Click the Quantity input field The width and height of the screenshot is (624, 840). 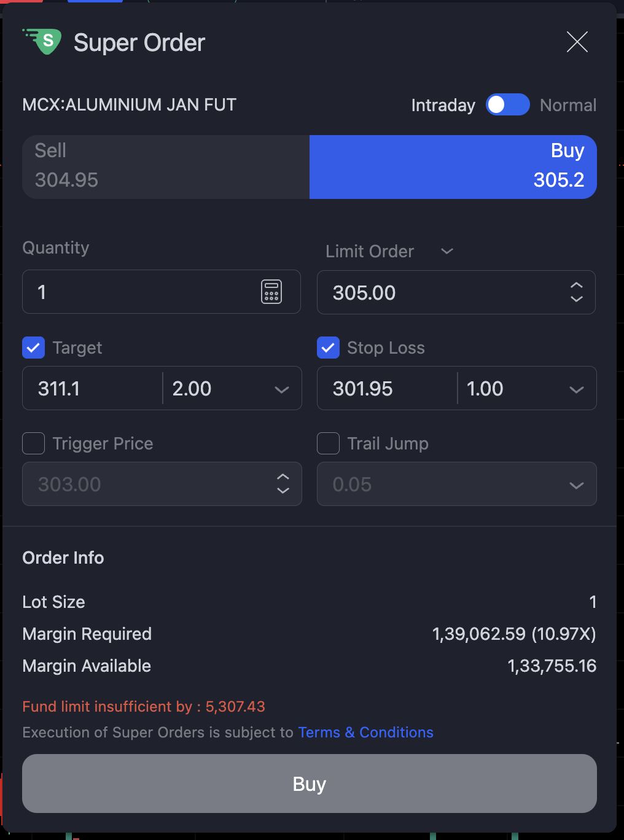pyautogui.click(x=141, y=292)
